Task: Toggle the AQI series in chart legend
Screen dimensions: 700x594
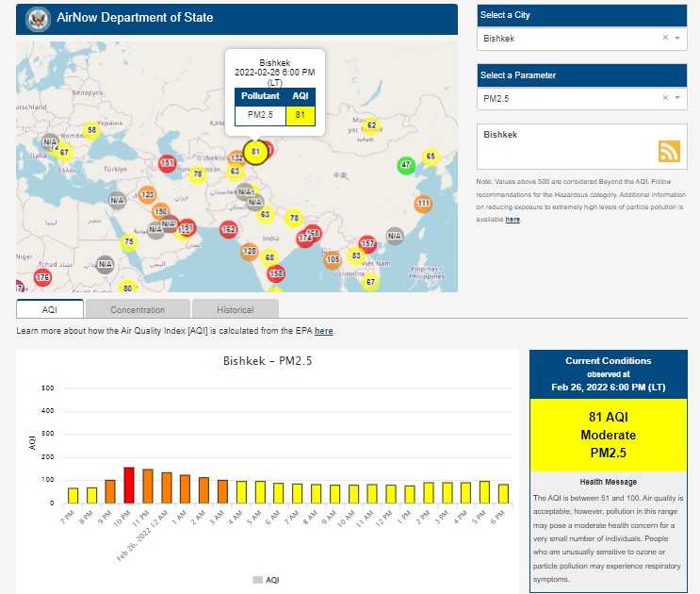Action: point(266,580)
